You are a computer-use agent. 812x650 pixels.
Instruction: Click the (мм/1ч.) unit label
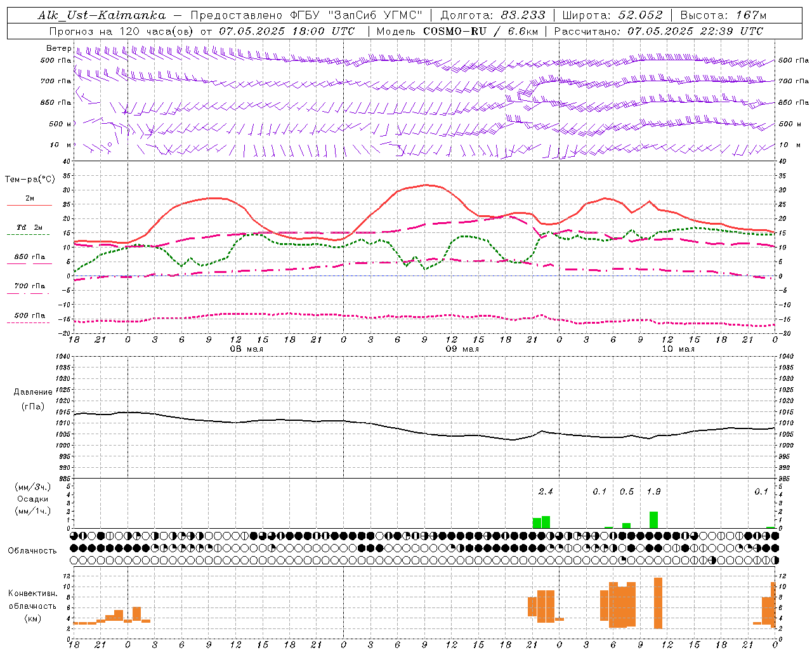[33, 511]
